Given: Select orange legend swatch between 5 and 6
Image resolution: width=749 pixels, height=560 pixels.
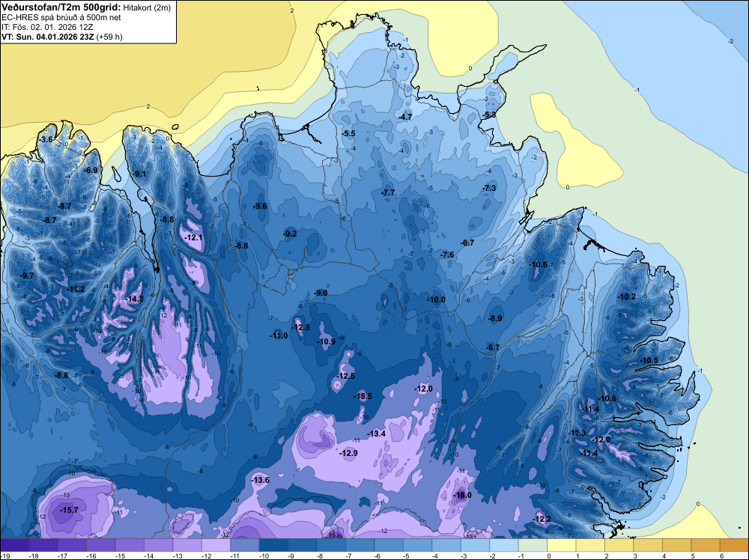Looking at the screenshot, I should pyautogui.click(x=705, y=545).
